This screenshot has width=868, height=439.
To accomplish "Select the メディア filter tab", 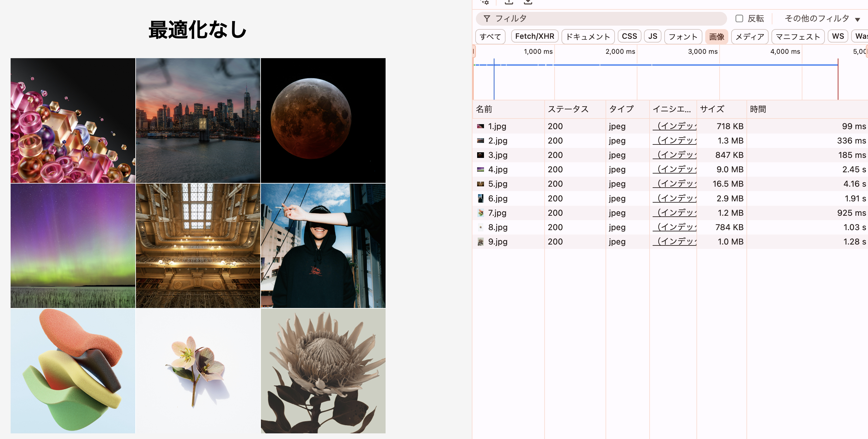I will click(749, 36).
